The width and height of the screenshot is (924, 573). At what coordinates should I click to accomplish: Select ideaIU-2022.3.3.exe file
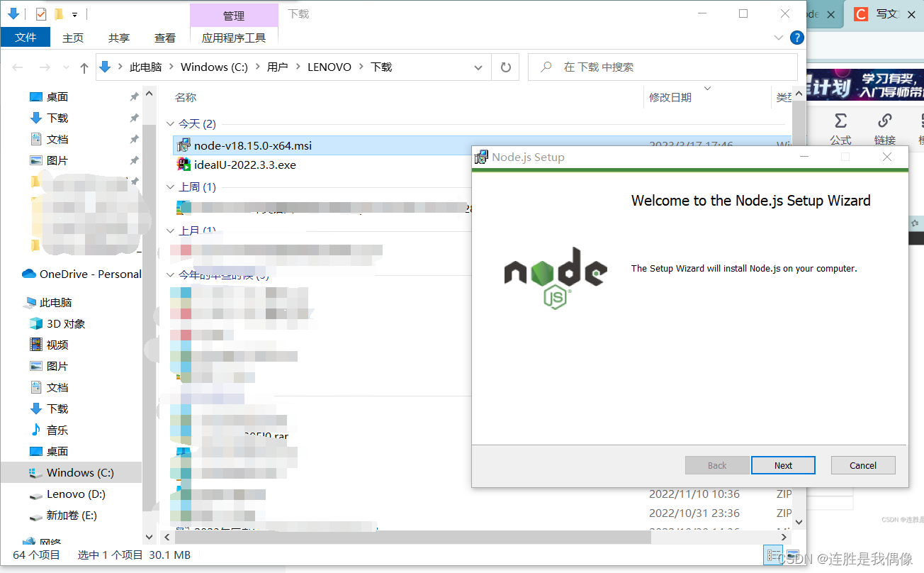(245, 165)
